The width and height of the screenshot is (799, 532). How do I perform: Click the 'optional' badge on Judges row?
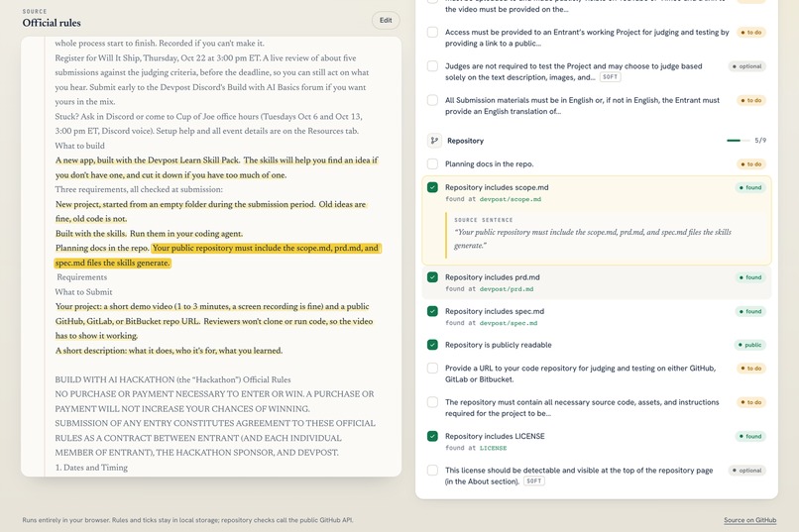coord(747,66)
